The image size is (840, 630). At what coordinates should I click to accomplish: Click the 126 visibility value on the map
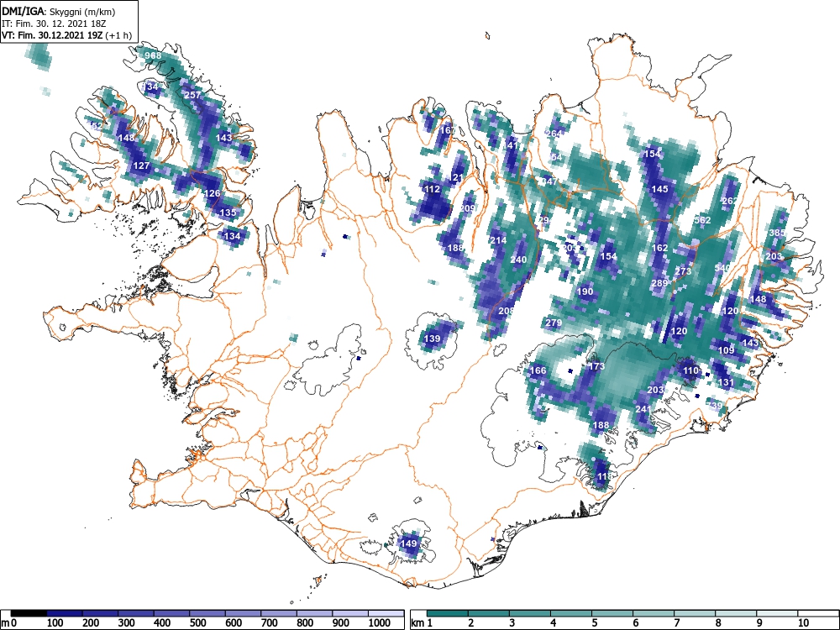(x=213, y=193)
